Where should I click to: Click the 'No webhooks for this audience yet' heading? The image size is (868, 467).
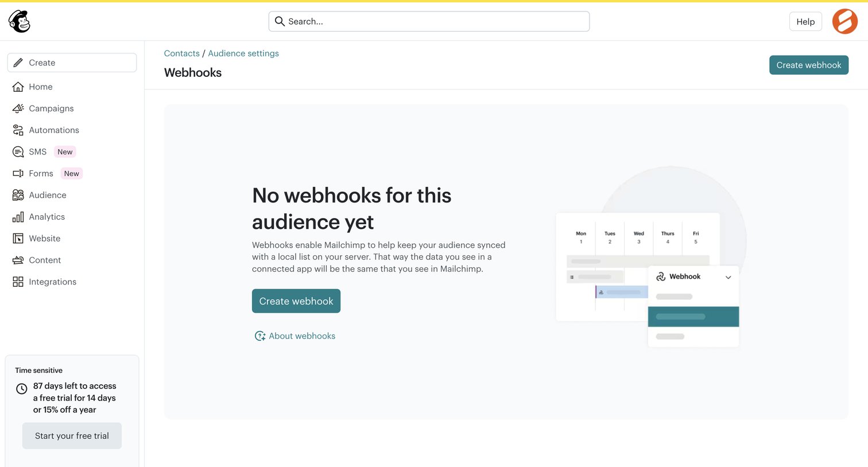351,209
